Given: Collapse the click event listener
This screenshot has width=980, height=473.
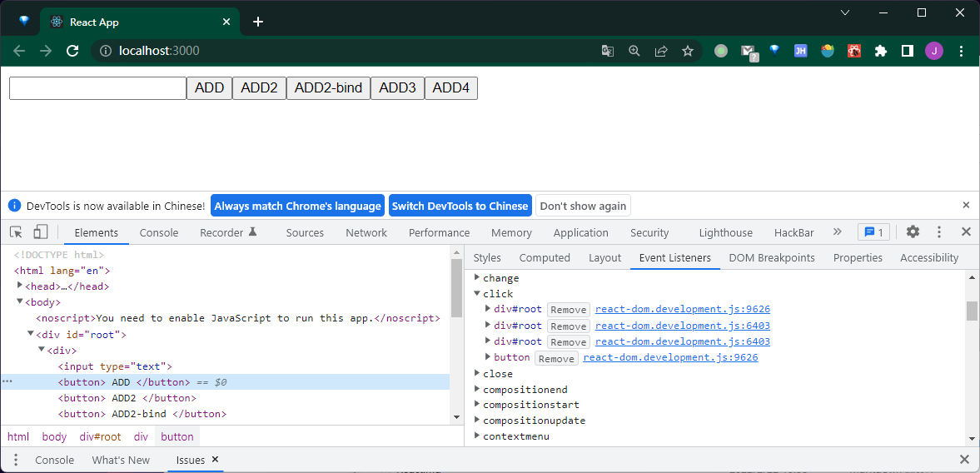Looking at the screenshot, I should coord(477,294).
